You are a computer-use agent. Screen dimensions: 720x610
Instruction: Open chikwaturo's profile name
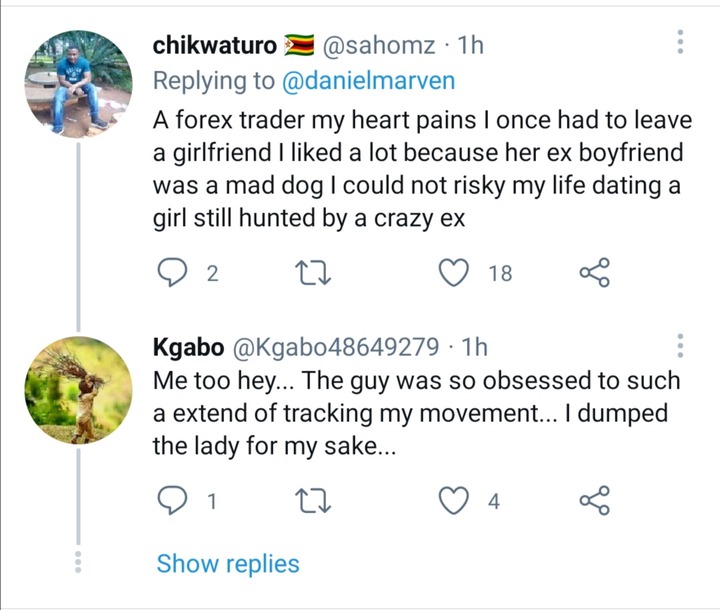[215, 45]
